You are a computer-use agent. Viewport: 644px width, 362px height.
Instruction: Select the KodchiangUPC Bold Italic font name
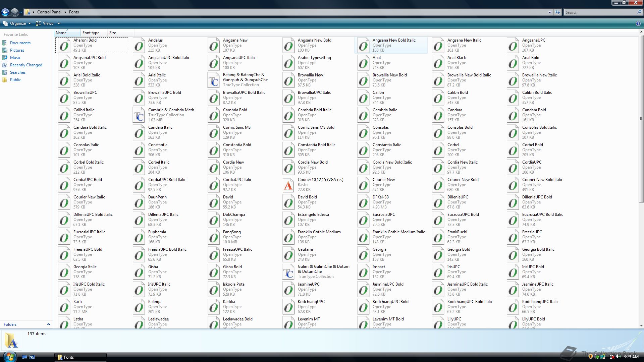click(x=470, y=302)
